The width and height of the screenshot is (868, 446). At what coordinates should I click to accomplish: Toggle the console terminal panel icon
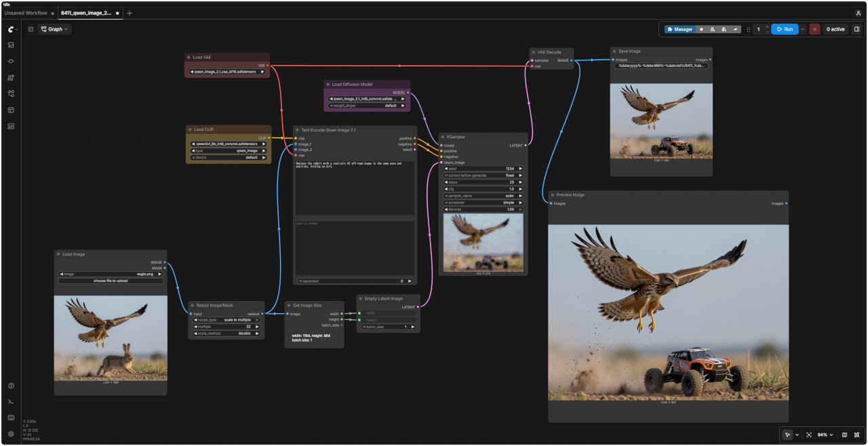point(11,402)
